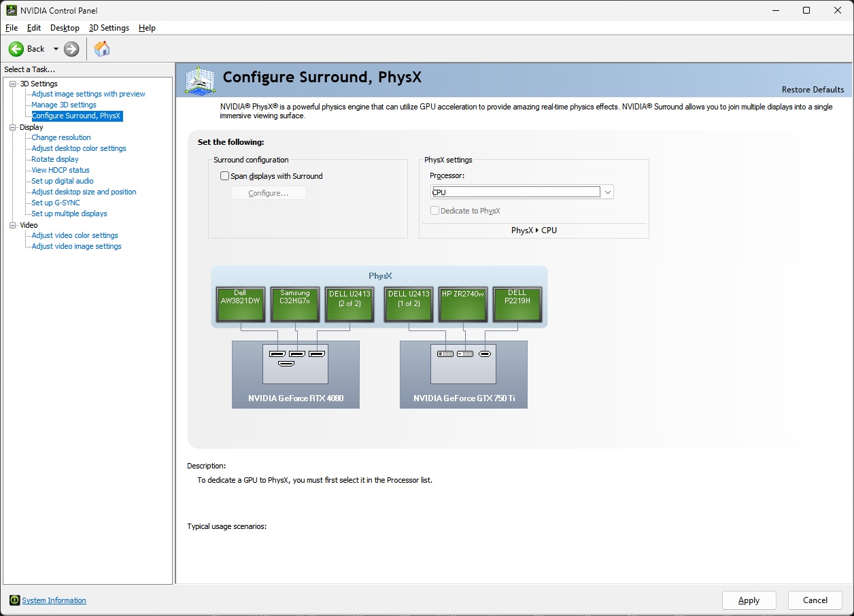Collapse the 3D Settings tree node
This screenshot has height=616, width=854.
coord(12,84)
